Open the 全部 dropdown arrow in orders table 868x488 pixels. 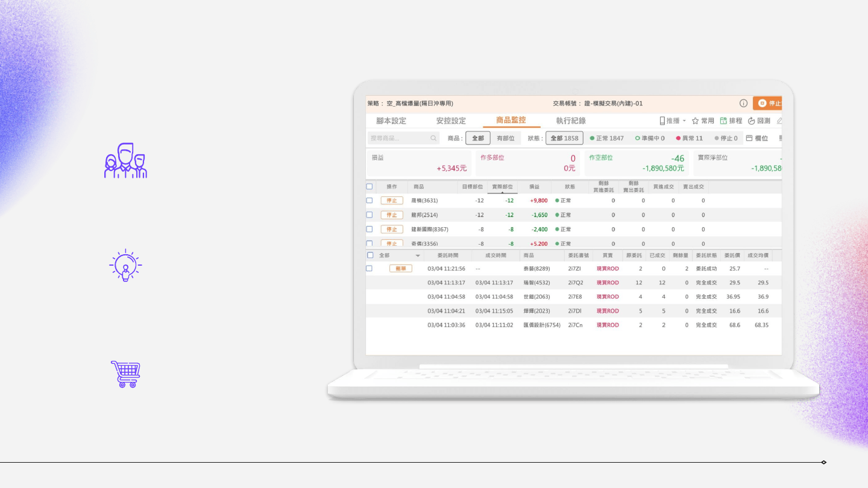coord(418,255)
